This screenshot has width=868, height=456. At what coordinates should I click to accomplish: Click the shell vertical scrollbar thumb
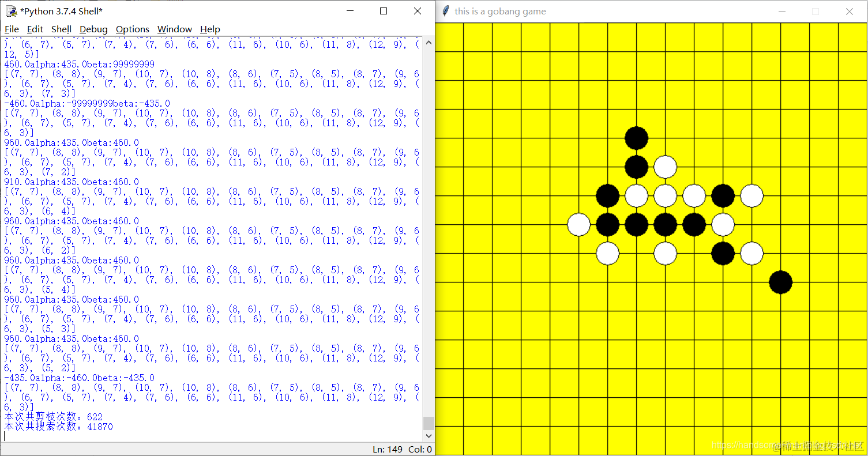coord(429,423)
